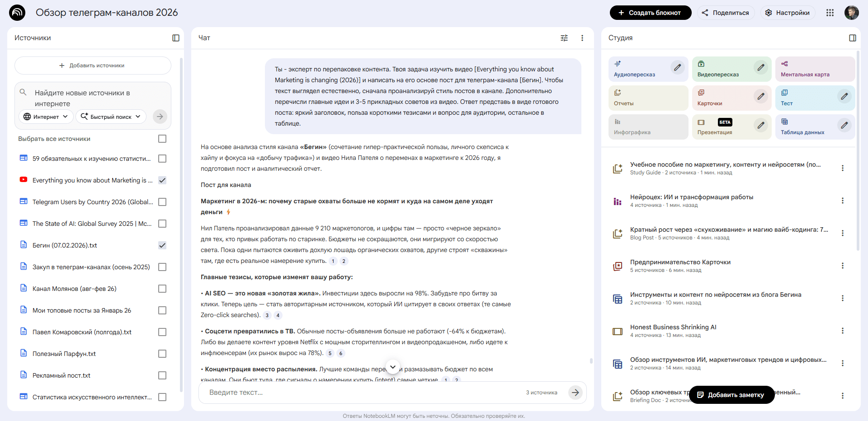868x421 pixels.
Task: Click the send message arrow button
Action: pos(575,393)
